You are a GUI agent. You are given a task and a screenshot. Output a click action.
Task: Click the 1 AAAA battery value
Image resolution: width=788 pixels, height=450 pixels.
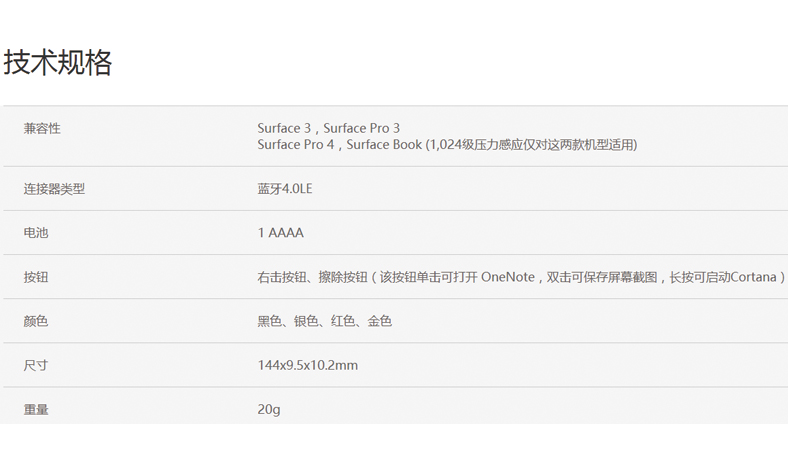[280, 232]
